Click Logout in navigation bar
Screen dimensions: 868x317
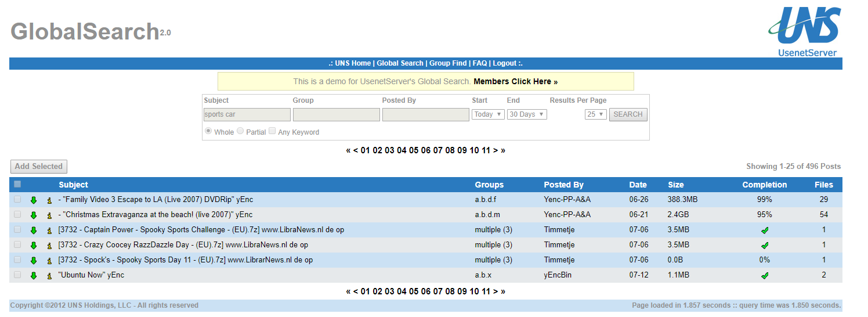click(x=505, y=63)
